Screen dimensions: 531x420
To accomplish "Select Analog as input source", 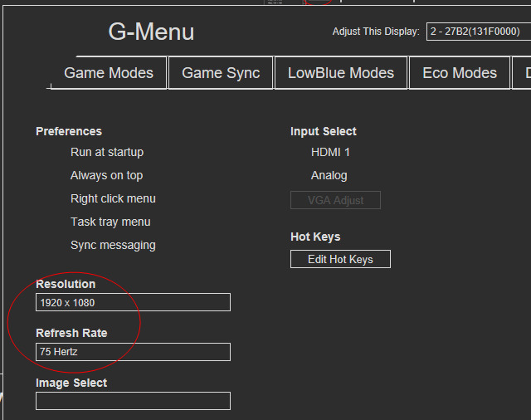I will (329, 175).
